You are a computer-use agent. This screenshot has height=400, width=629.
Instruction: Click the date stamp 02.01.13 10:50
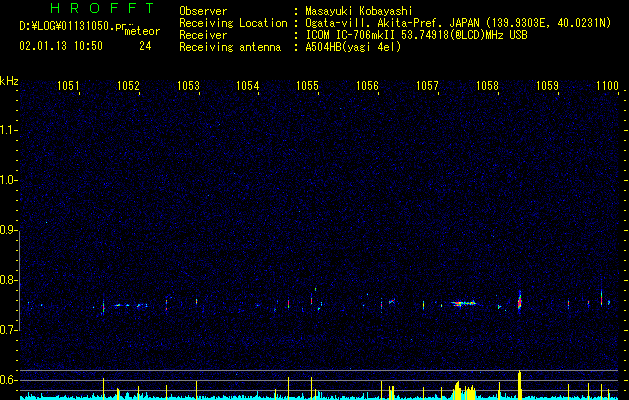pyautogui.click(x=61, y=46)
